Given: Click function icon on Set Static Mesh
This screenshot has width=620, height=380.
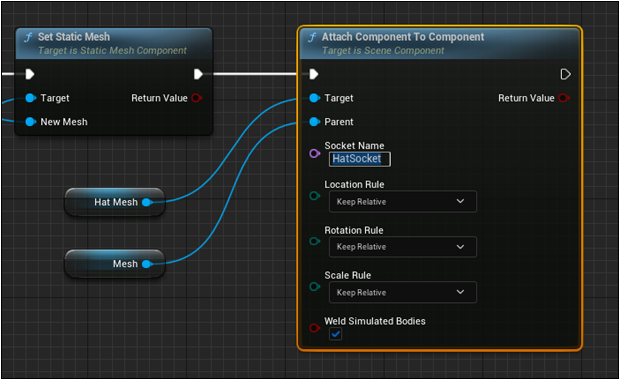Looking at the screenshot, I should pos(28,37).
